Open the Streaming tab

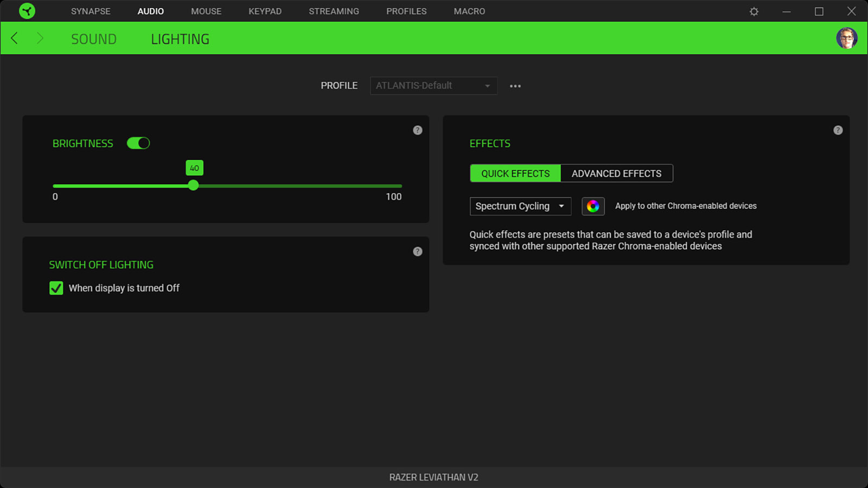[x=334, y=11]
